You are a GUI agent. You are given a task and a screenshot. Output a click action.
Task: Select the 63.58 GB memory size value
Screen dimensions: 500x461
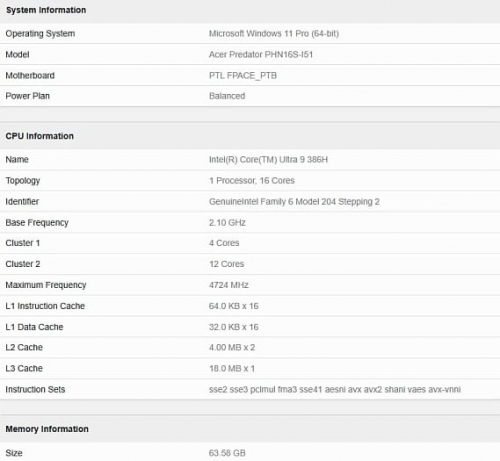point(227,453)
